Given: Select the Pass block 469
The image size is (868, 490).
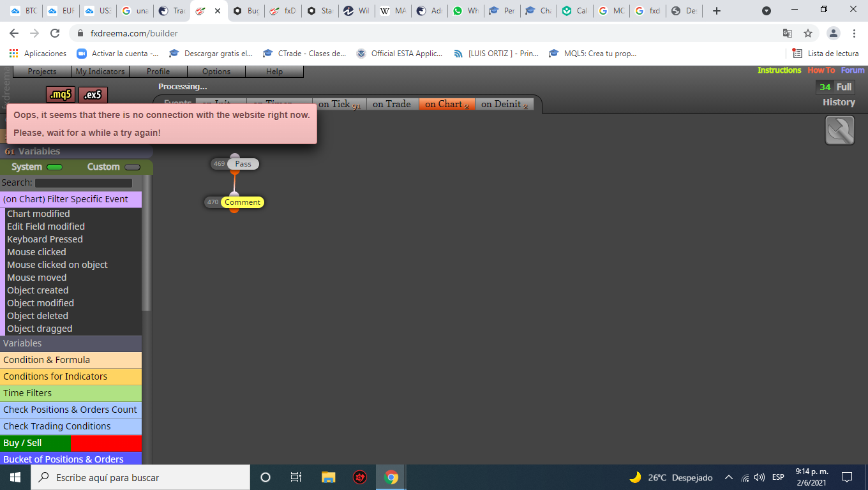Looking at the screenshot, I should tap(243, 164).
